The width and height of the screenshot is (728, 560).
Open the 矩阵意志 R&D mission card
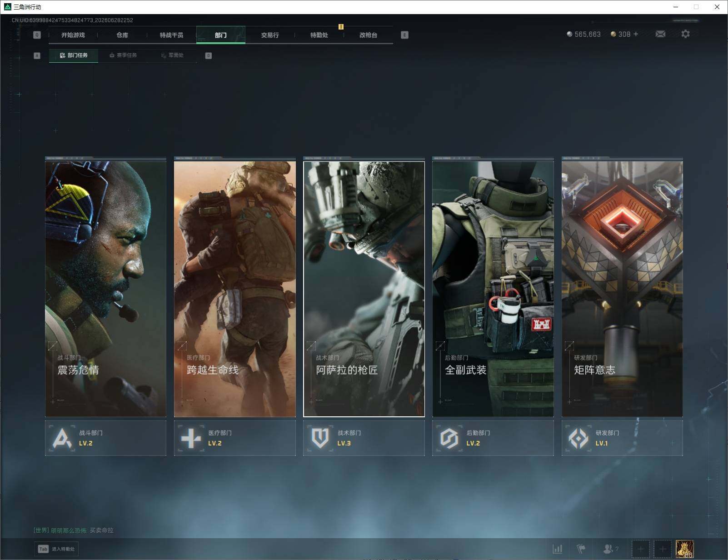(x=622, y=289)
